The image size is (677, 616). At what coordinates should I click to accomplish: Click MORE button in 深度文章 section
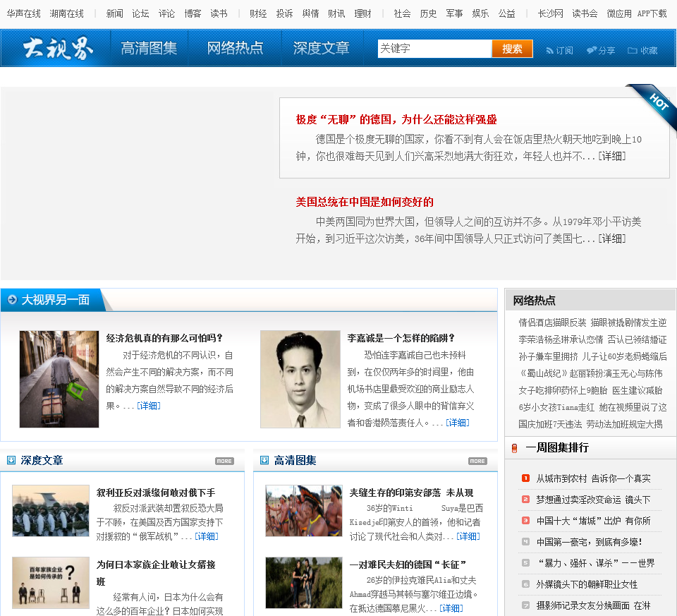point(224,461)
